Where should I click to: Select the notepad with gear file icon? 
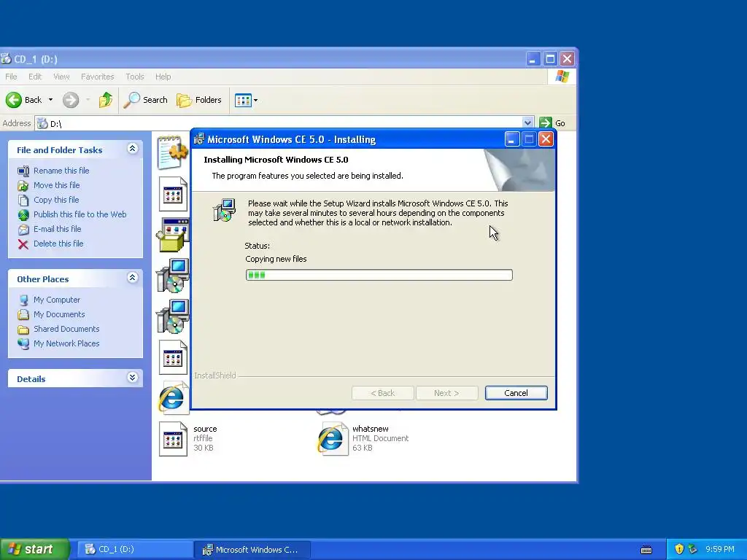172,152
